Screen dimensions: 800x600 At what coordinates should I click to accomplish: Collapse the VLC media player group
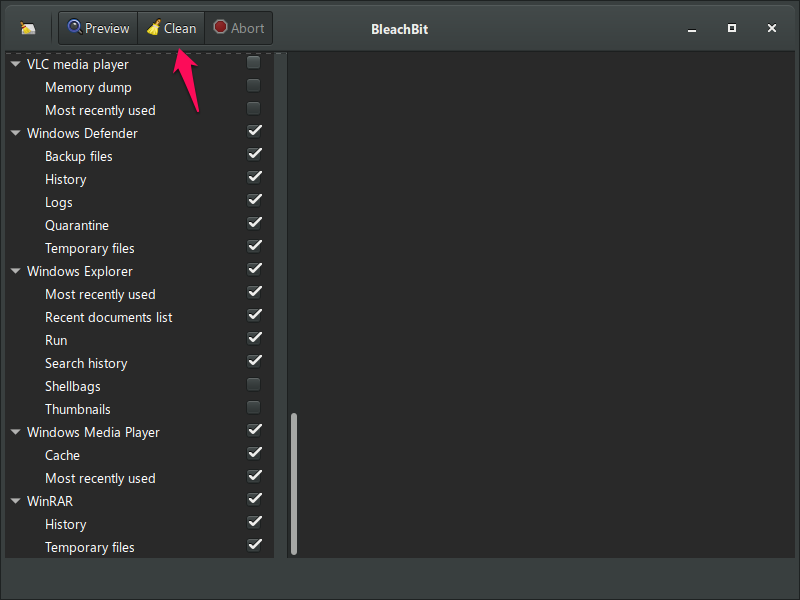coord(16,64)
